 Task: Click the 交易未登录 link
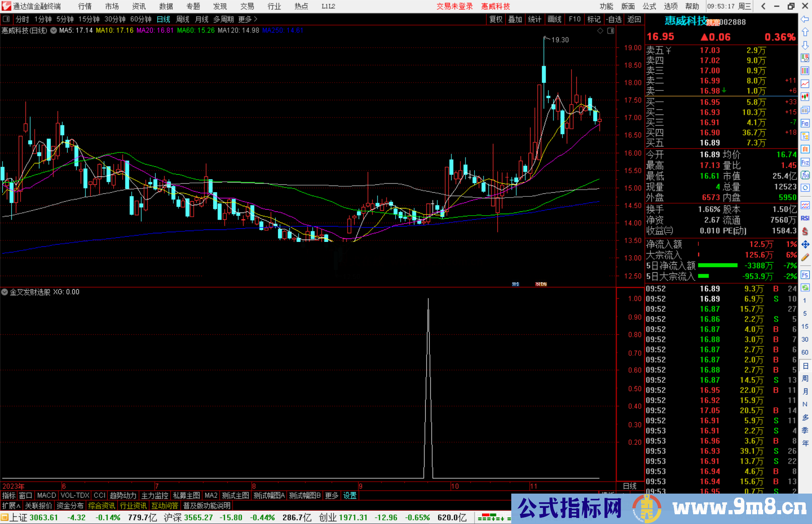[x=454, y=6]
